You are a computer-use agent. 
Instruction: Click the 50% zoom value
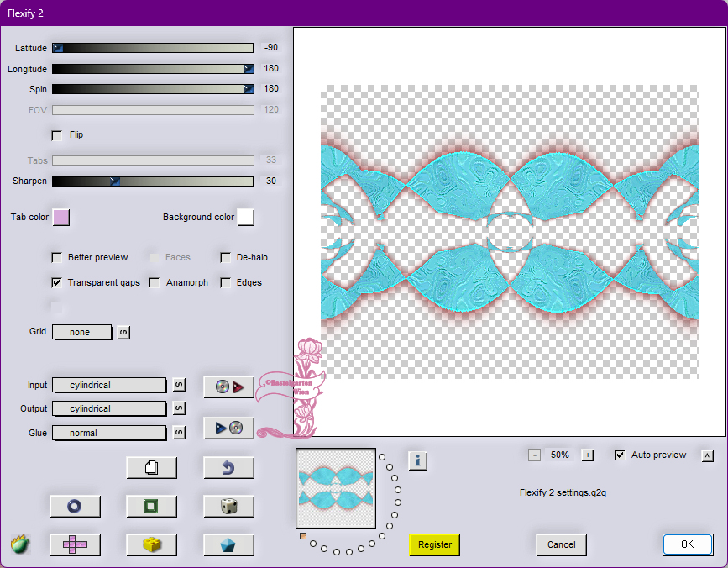[560, 455]
